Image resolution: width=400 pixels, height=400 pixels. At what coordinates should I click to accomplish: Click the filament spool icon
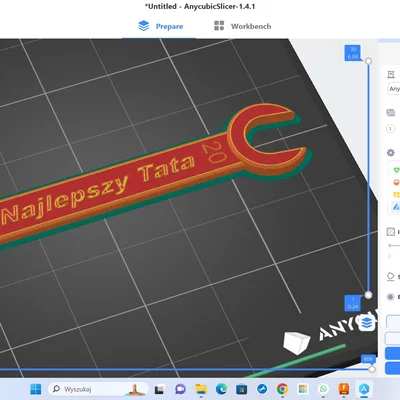point(391,113)
